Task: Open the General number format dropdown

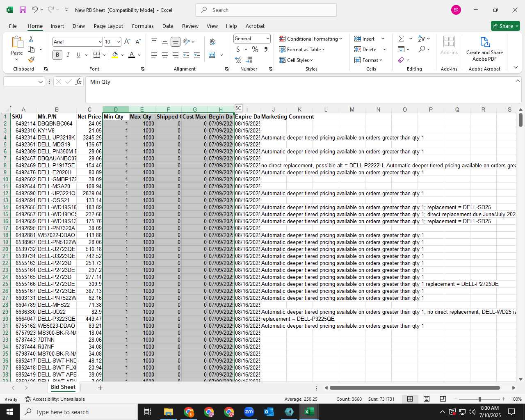Action: point(268,39)
